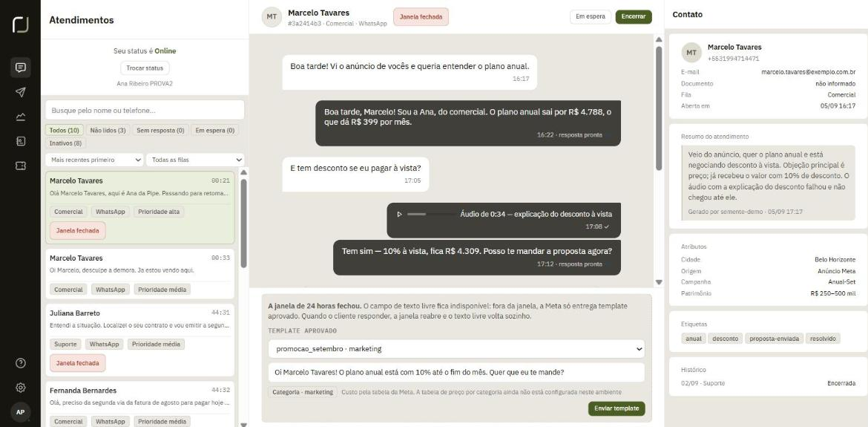
Task: Click the Janela fechada badge in chat header
Action: point(421,16)
